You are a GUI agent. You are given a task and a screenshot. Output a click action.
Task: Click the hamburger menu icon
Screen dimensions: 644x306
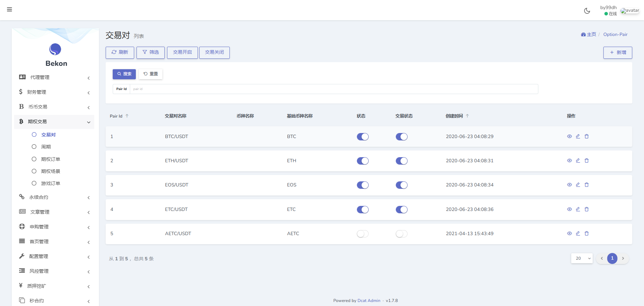coord(9,9)
